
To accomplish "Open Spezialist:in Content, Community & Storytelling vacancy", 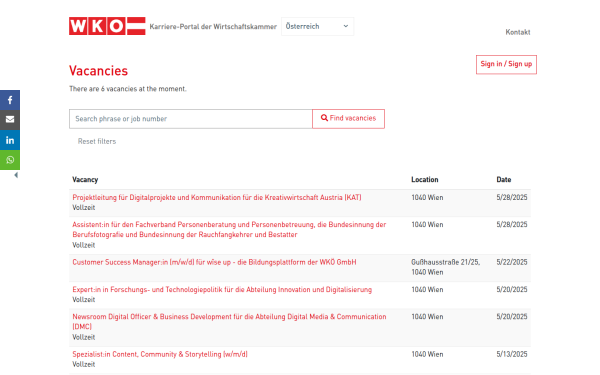I will tap(160, 354).
